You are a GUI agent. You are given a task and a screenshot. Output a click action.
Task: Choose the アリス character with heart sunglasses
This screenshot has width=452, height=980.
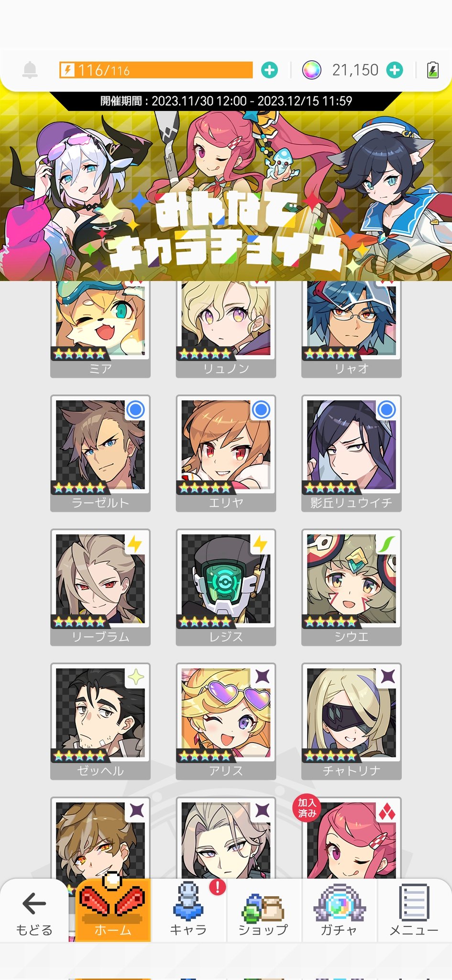click(x=226, y=721)
